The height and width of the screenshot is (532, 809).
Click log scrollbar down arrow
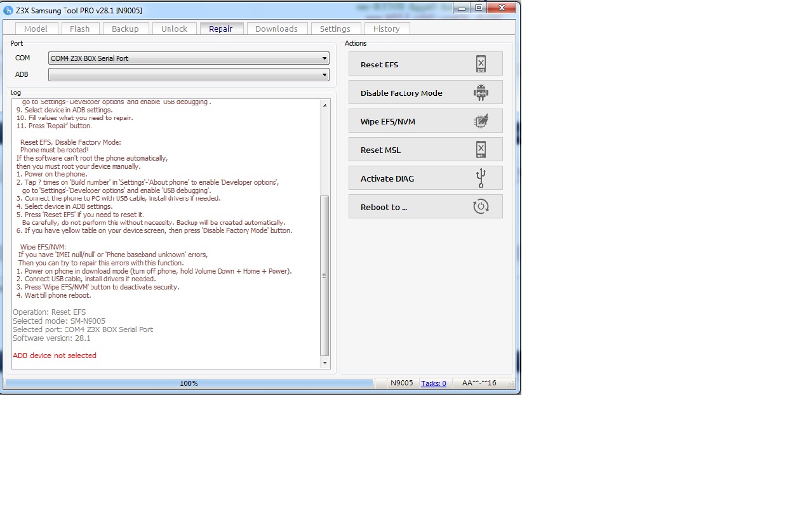pos(325,363)
